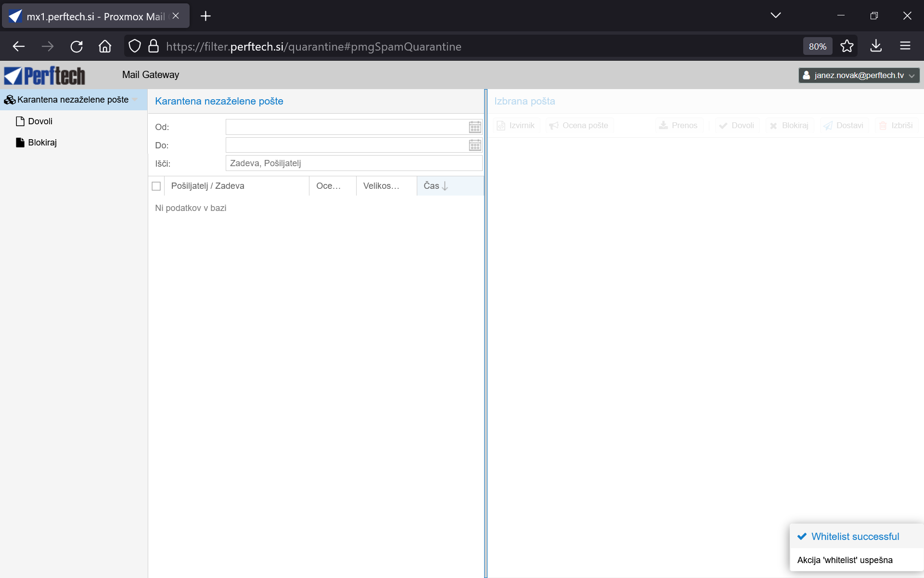
Task: Click the tracking protection shield icon
Action: point(135,46)
